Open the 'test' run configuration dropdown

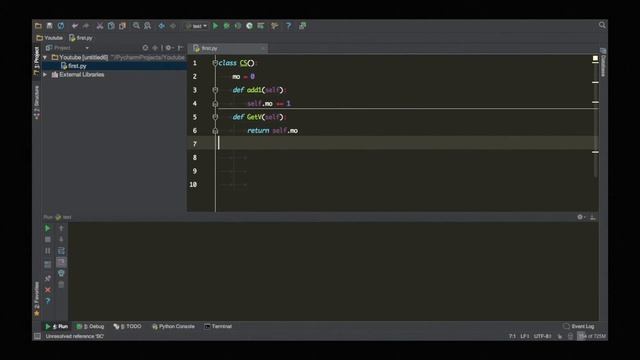196,26
